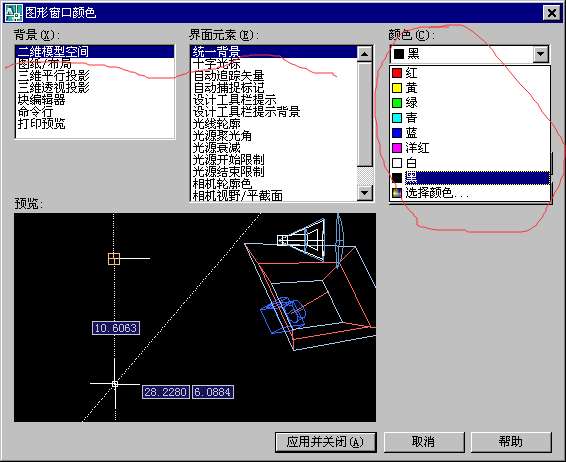Open 选择颜色... custom color picker
The image size is (566, 462).
(x=470, y=193)
